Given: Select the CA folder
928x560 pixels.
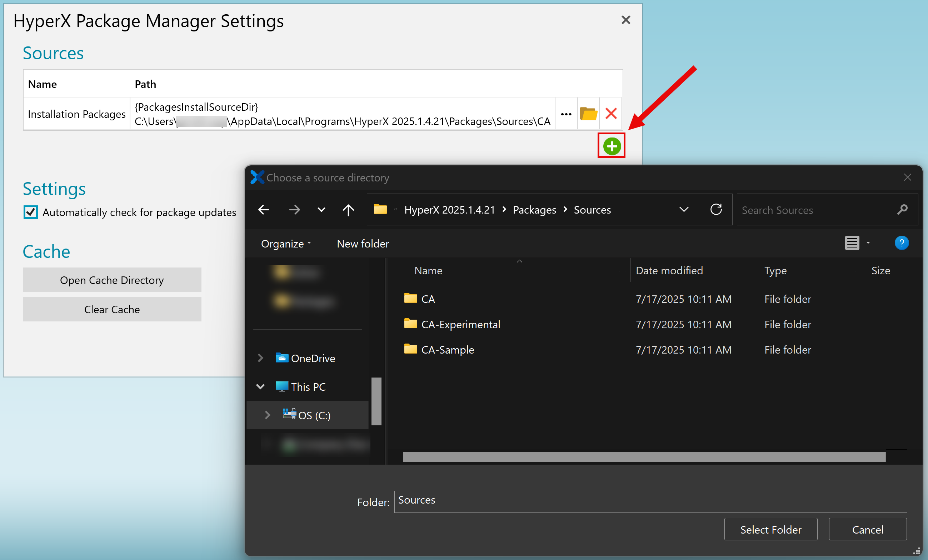Looking at the screenshot, I should (x=420, y=299).
